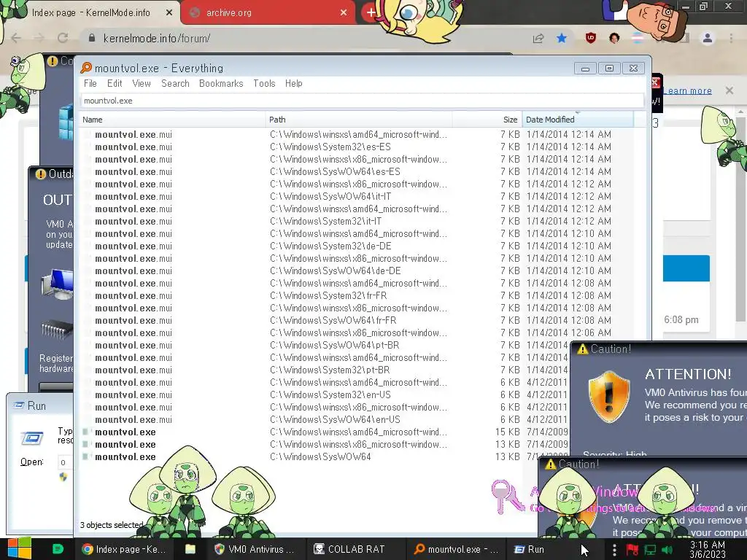The width and height of the screenshot is (747, 560).
Task: Open the Help menu in Everything
Action: 293,83
